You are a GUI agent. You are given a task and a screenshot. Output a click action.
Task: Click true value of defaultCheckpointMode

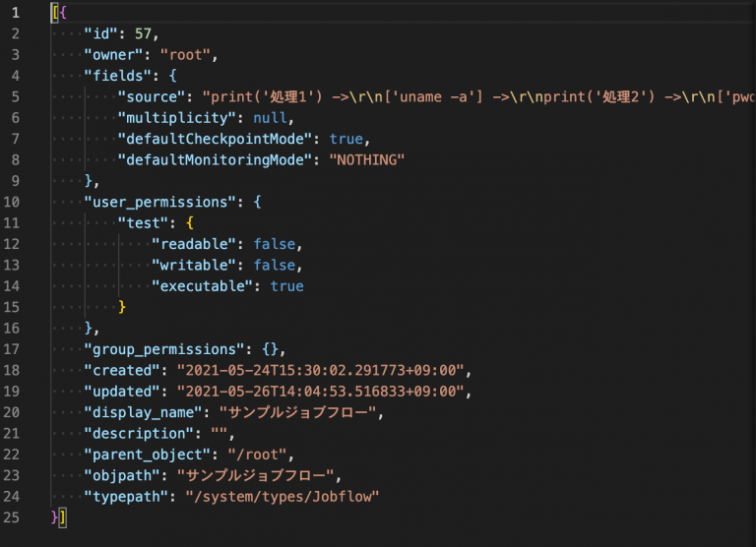pos(346,140)
